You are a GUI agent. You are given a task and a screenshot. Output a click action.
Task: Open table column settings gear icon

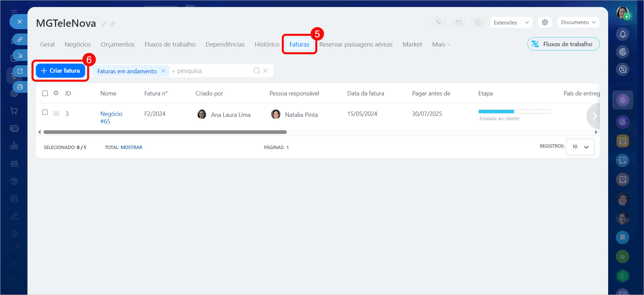coord(56,93)
